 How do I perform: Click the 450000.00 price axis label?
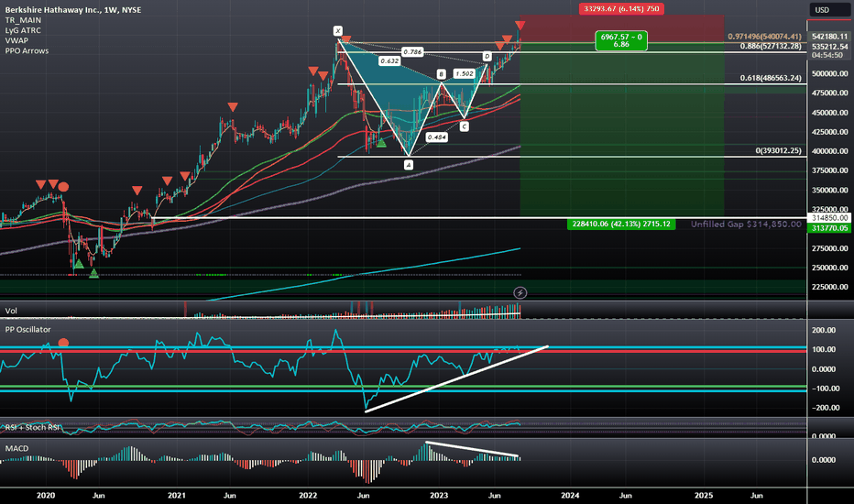point(829,113)
